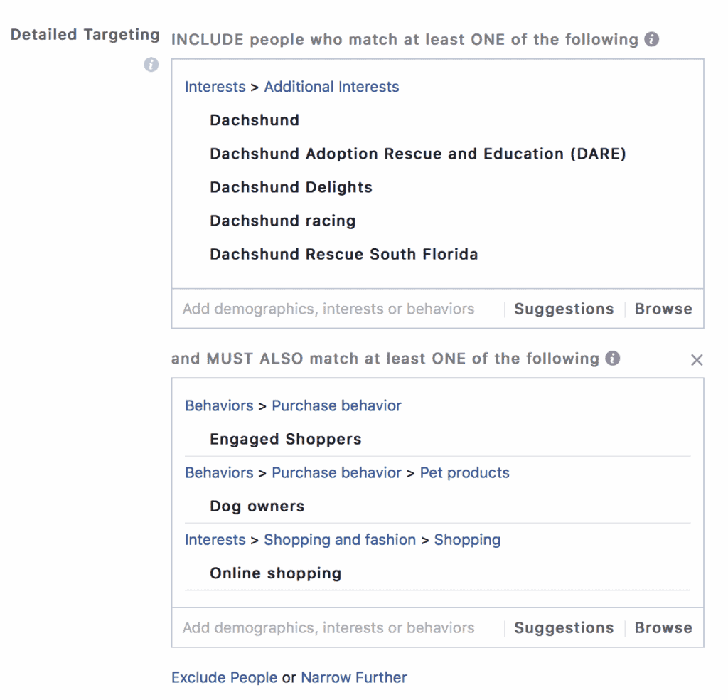The height and width of the screenshot is (700, 728).
Task: Click the info icon beside MUST ALSO condition
Action: [x=613, y=359]
